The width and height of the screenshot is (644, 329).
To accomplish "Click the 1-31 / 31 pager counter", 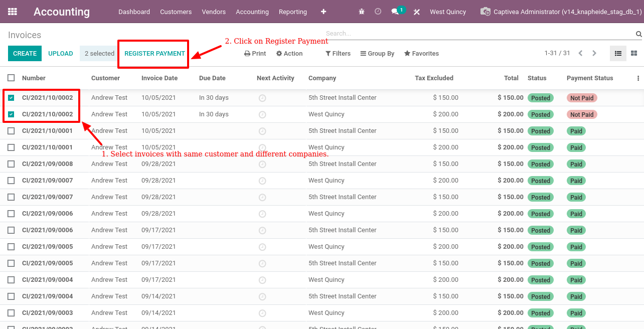I will point(557,53).
